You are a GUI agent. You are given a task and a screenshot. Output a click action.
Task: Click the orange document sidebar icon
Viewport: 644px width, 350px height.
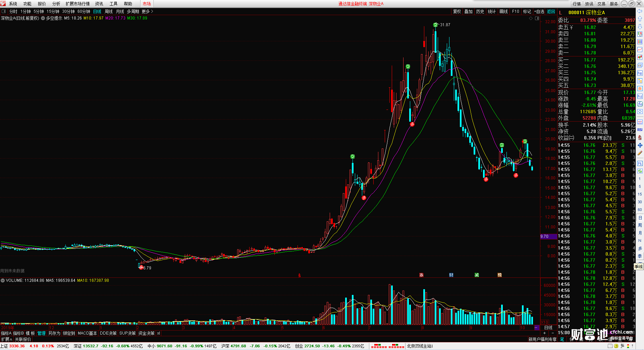point(640,88)
